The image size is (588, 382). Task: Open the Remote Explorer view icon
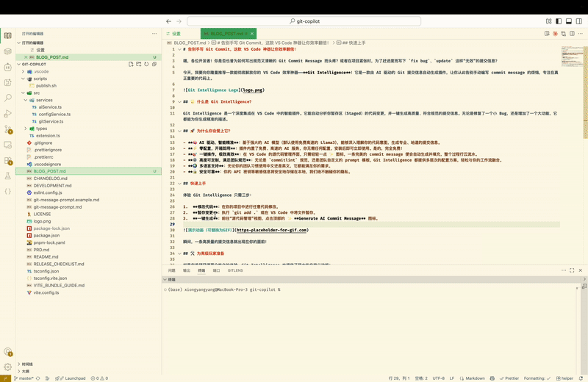pos(7,145)
